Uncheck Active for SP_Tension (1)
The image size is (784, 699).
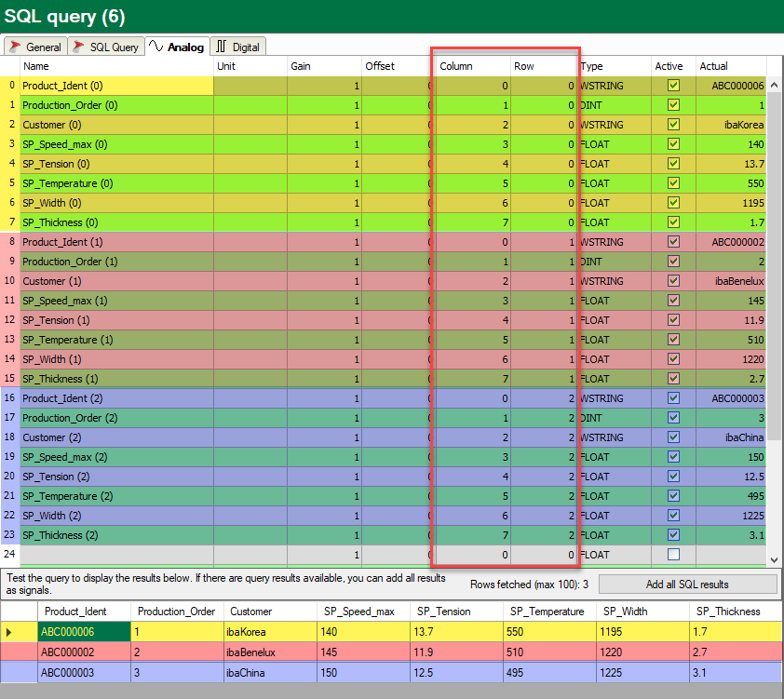[673, 320]
